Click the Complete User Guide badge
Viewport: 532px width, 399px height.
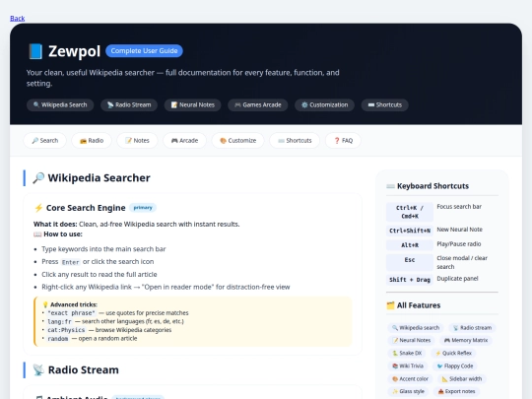point(144,51)
